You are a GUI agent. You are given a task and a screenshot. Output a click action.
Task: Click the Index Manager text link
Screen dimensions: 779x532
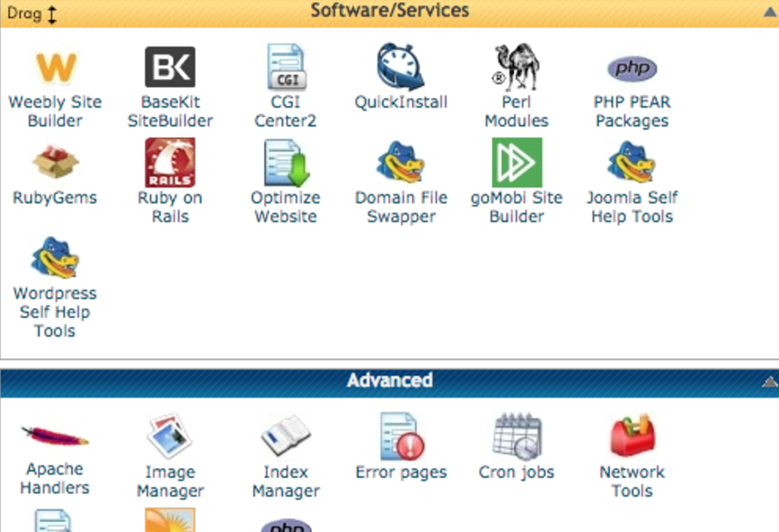[x=285, y=482]
